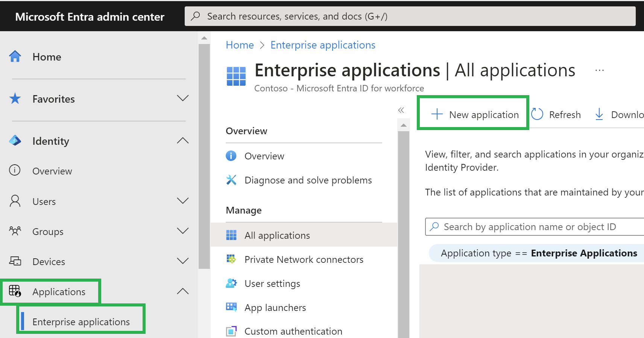
Task: Click the blue Overview info icon in Manage pane
Action: click(231, 156)
